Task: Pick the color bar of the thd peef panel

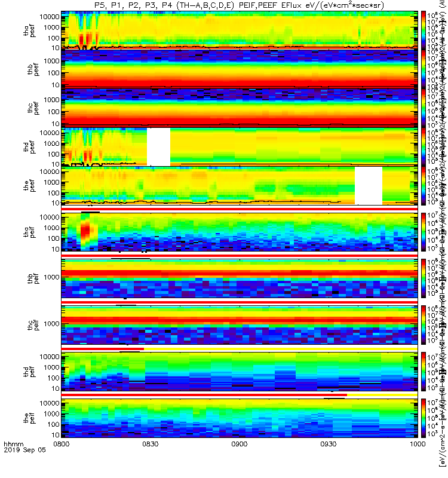Action: pos(424,147)
